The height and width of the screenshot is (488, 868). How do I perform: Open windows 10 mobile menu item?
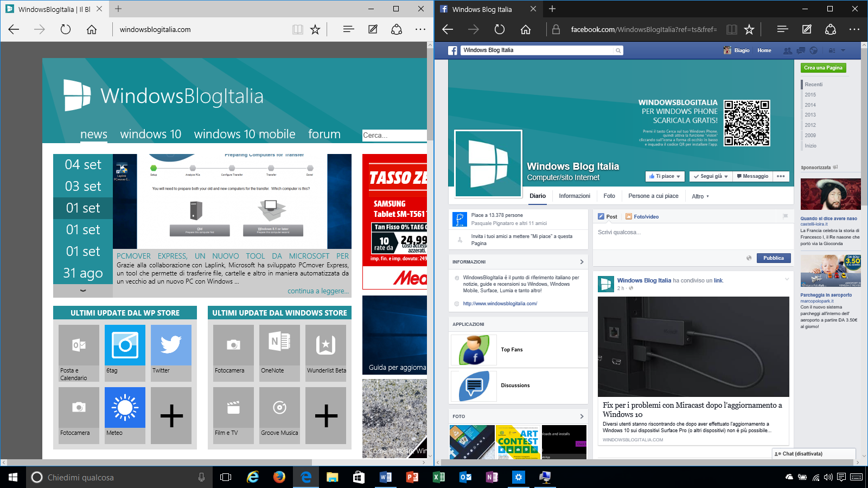pos(245,134)
